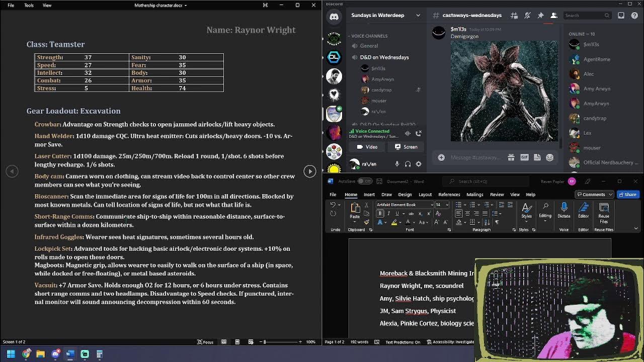Click the Discord message input field

(x=475, y=157)
